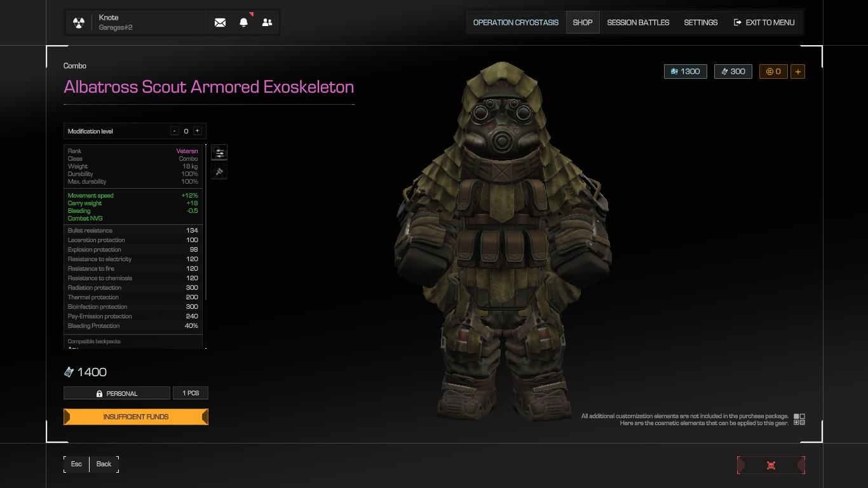This screenshot has width=868, height=488.
Task: Open the mail inbox envelope icon
Action: tap(220, 22)
